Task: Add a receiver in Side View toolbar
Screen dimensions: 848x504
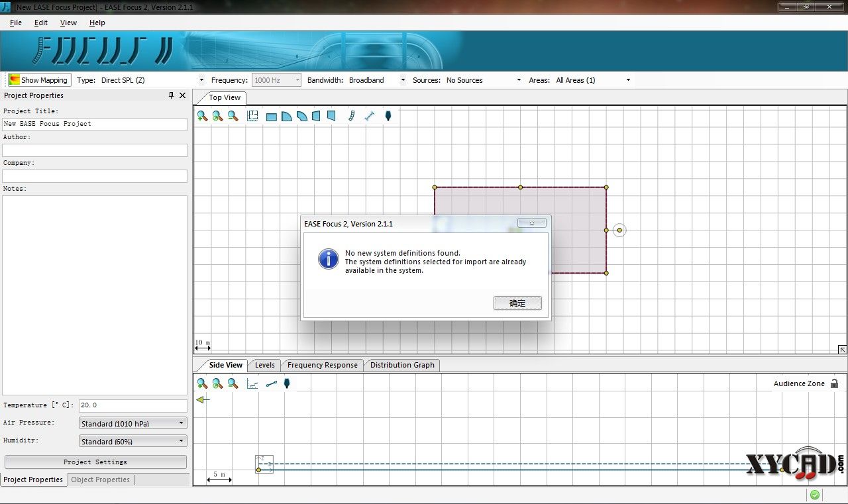Action: [x=287, y=383]
